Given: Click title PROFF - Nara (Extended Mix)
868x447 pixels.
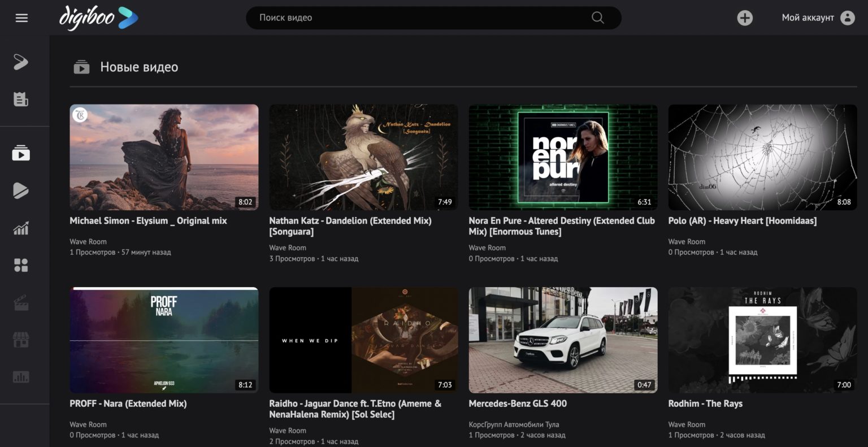Looking at the screenshot, I should tap(128, 403).
